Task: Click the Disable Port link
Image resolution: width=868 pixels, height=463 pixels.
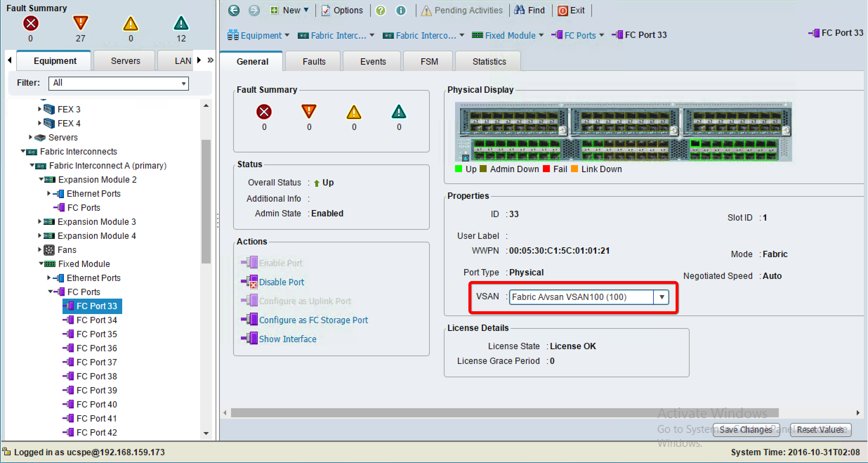Action: (282, 282)
